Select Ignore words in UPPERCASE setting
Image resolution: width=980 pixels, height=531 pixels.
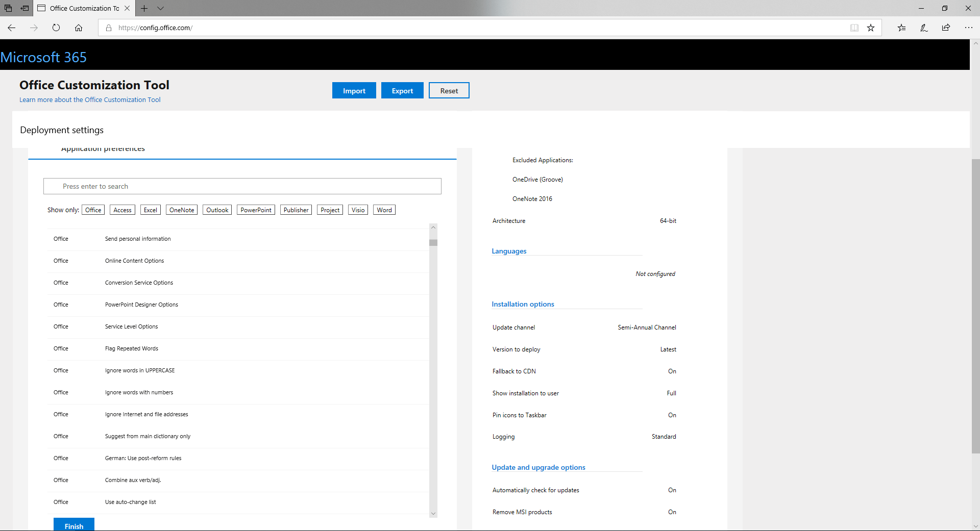(239, 370)
